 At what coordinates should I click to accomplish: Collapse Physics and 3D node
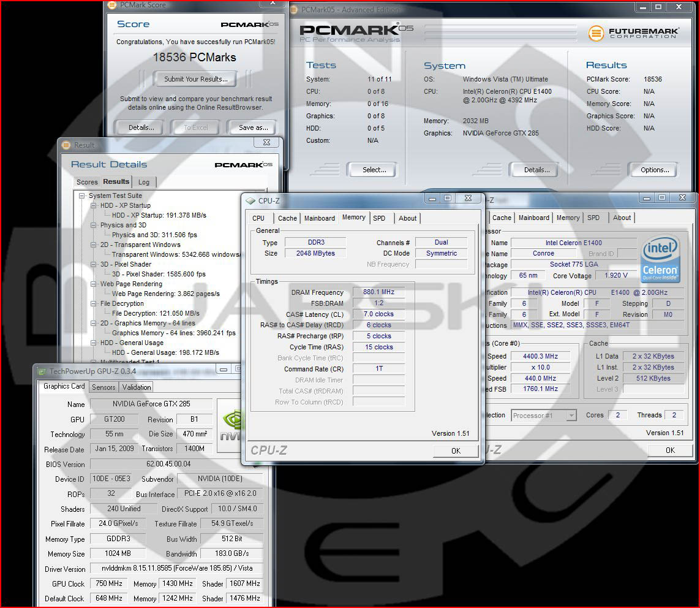93,225
